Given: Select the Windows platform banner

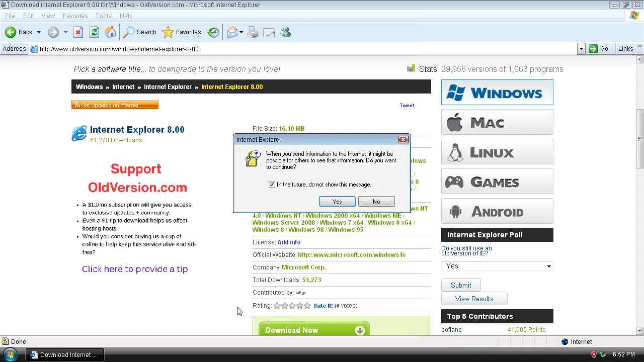Looking at the screenshot, I should pyautogui.click(x=497, y=93).
